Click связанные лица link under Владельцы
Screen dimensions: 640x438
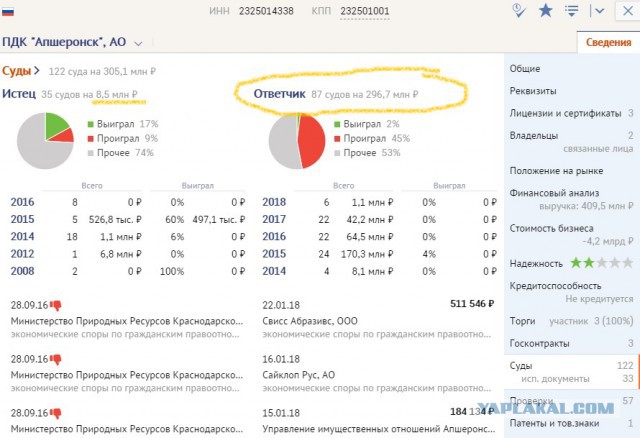(x=598, y=149)
